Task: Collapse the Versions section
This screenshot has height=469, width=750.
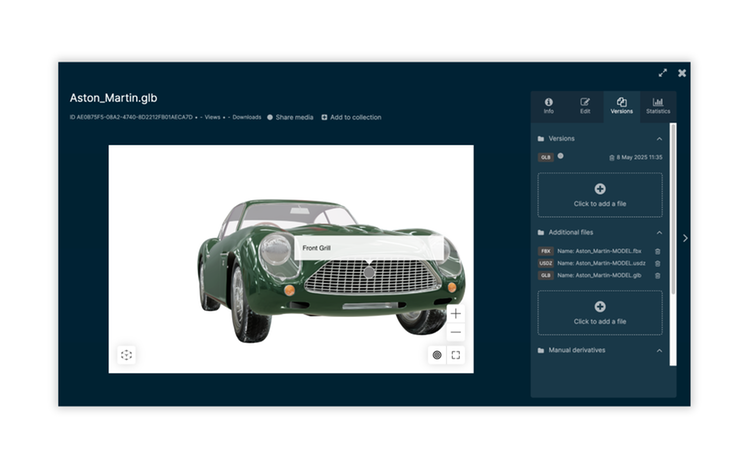Action: (659, 139)
